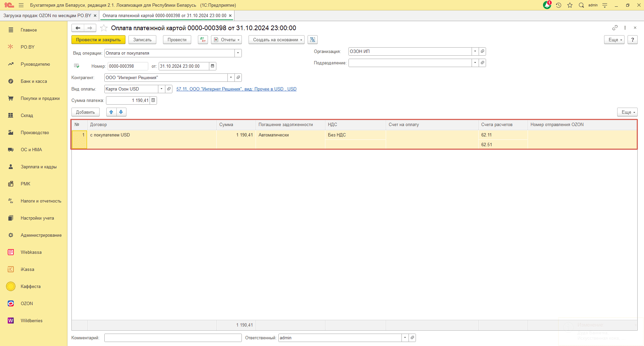Switch to Загрузка продаж OZON tab

[47, 15]
